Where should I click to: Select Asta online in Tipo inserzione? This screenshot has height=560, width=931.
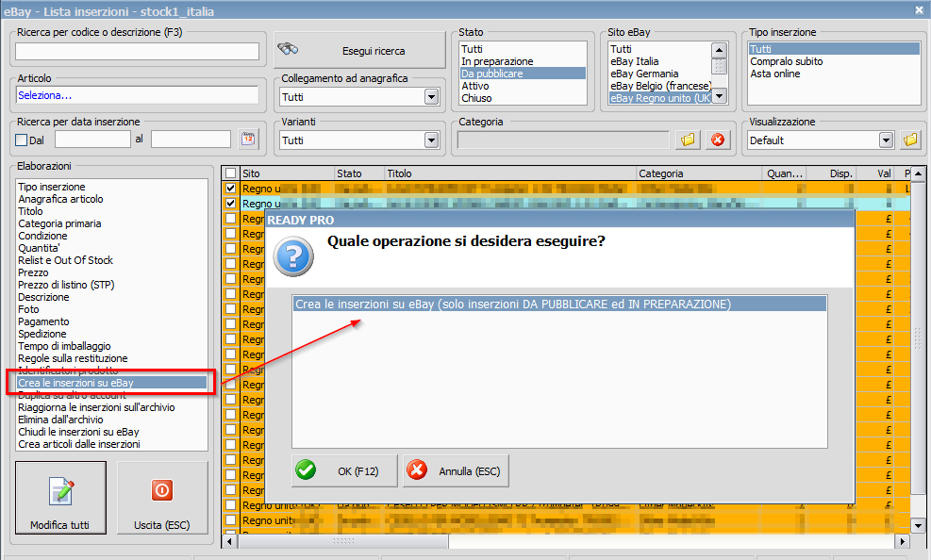[774, 74]
